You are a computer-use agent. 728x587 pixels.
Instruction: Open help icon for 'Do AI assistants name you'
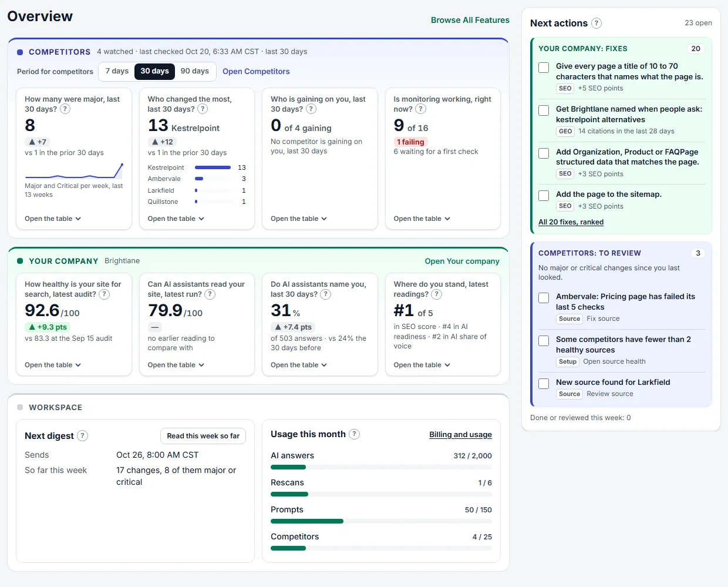point(325,294)
